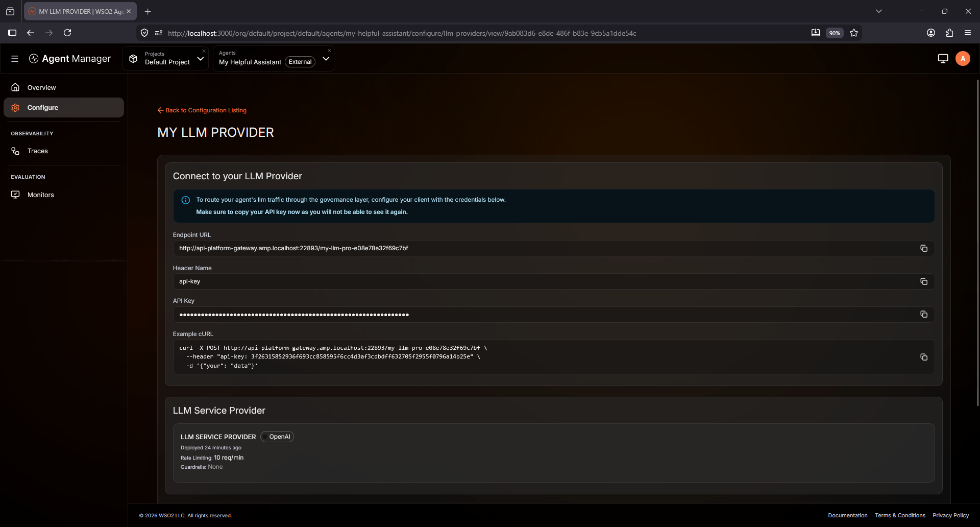Clear the Projects selection
Image resolution: width=980 pixels, height=527 pixels.
[x=204, y=51]
